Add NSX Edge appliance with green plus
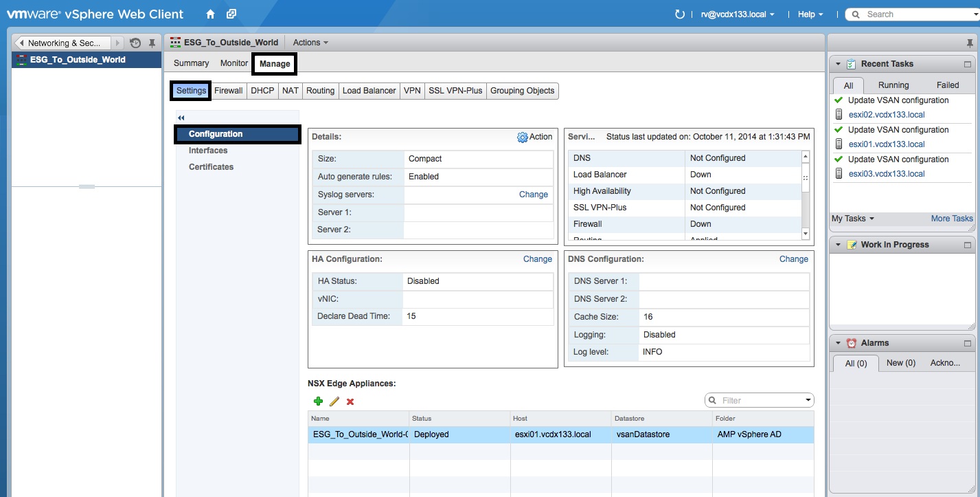The height and width of the screenshot is (497, 980). tap(318, 401)
